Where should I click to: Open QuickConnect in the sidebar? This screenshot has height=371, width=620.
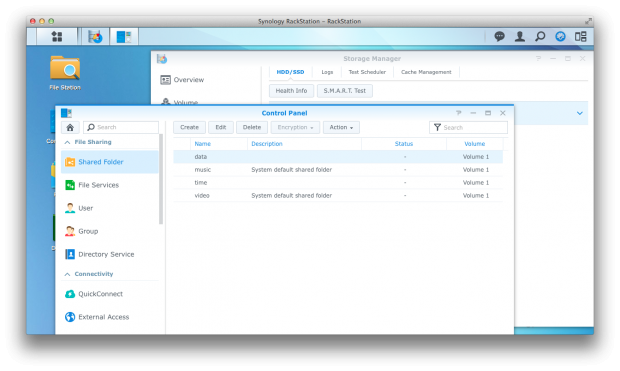pos(110,294)
